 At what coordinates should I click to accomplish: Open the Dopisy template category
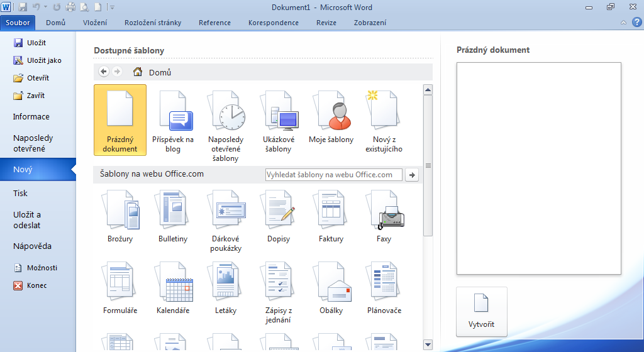pyautogui.click(x=278, y=216)
